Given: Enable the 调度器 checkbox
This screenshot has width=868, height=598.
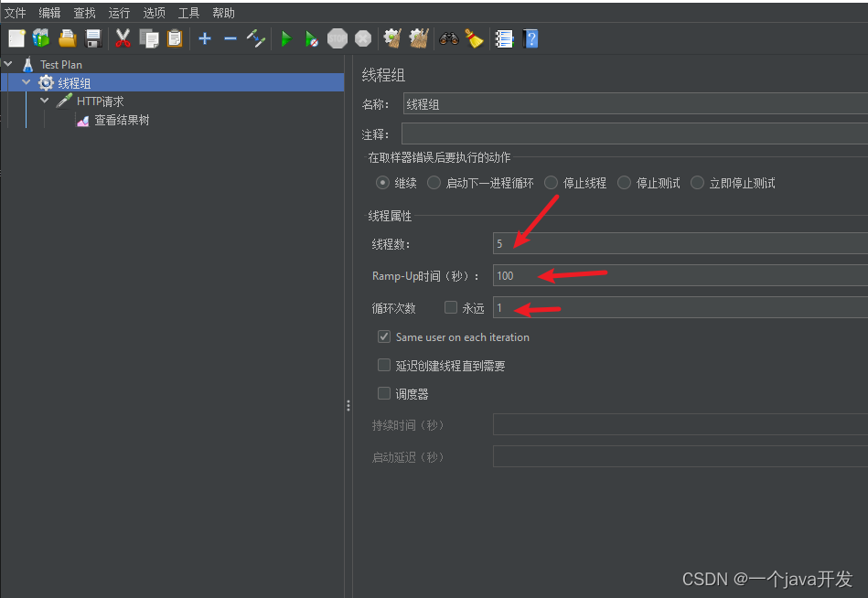Looking at the screenshot, I should [383, 393].
